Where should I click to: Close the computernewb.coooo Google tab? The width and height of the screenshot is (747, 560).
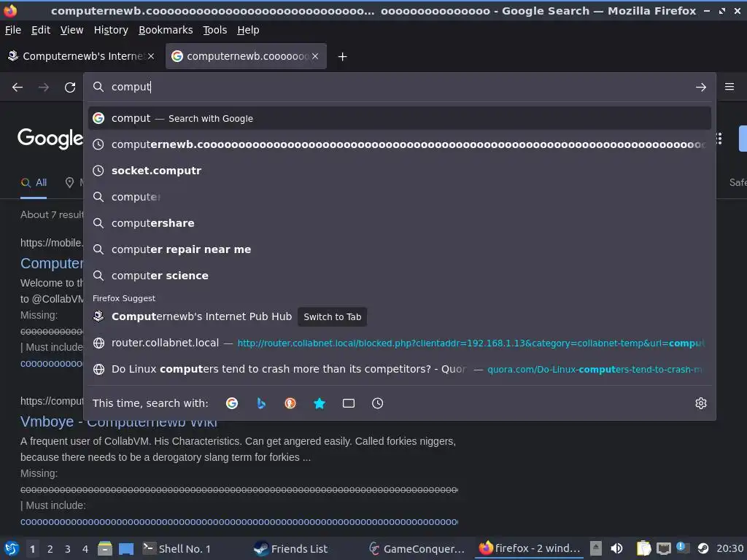tap(315, 56)
